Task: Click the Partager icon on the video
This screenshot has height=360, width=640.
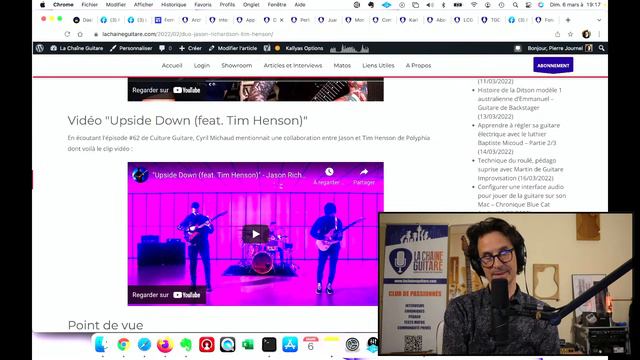Action: point(364,172)
